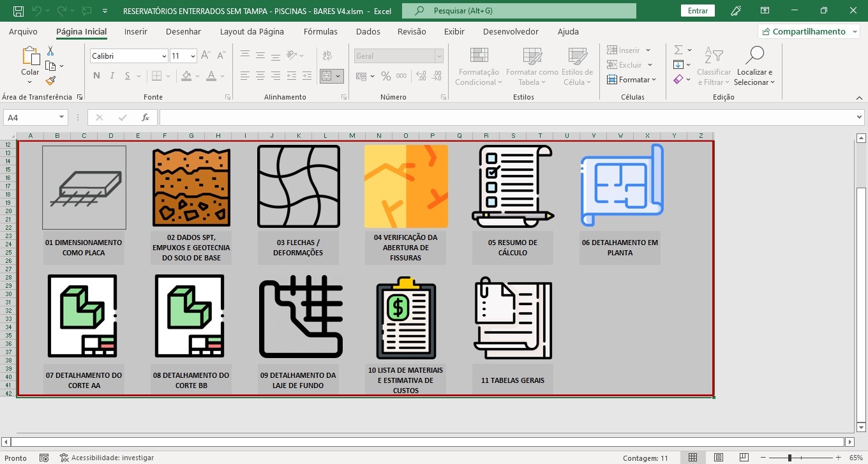Viewport: 868px width, 464px height.
Task: Click the zoom slider handle in status bar
Action: pos(789,458)
